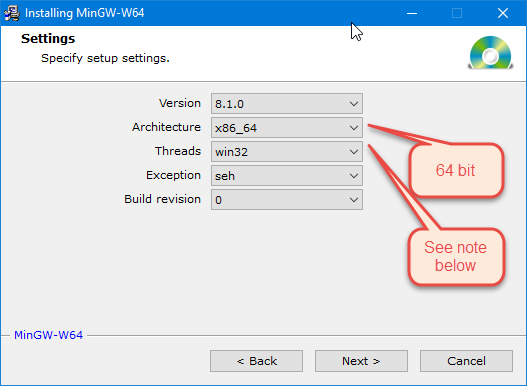Click the setup disc icon in header
527x386 pixels.
490,53
